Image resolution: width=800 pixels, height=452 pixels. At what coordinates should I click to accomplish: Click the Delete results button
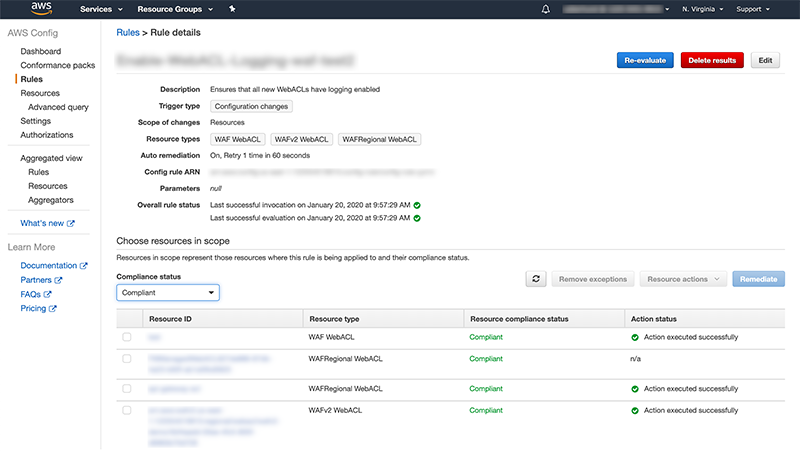tap(712, 60)
